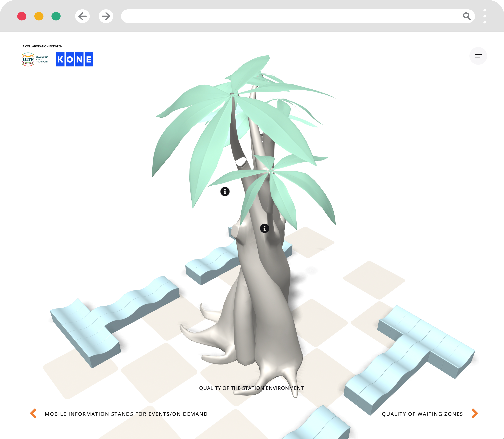Image resolution: width=504 pixels, height=439 pixels.
Task: Click the UITP Advancing Public Transport logo
Action: [35, 60]
